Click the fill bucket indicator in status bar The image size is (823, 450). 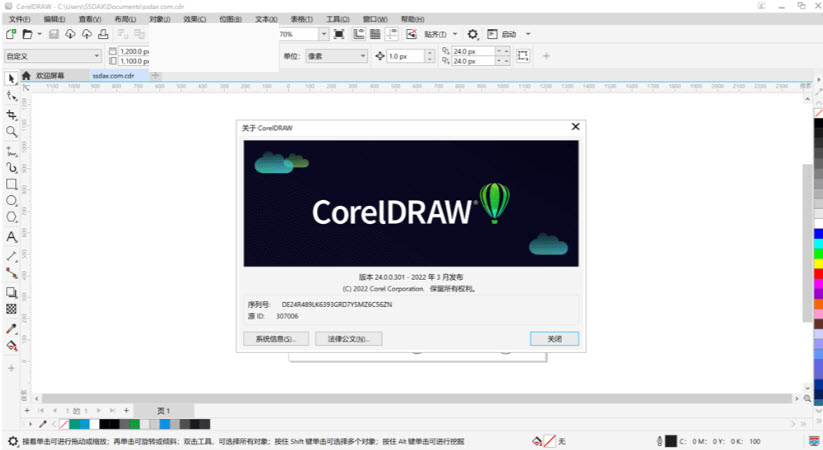[x=536, y=441]
